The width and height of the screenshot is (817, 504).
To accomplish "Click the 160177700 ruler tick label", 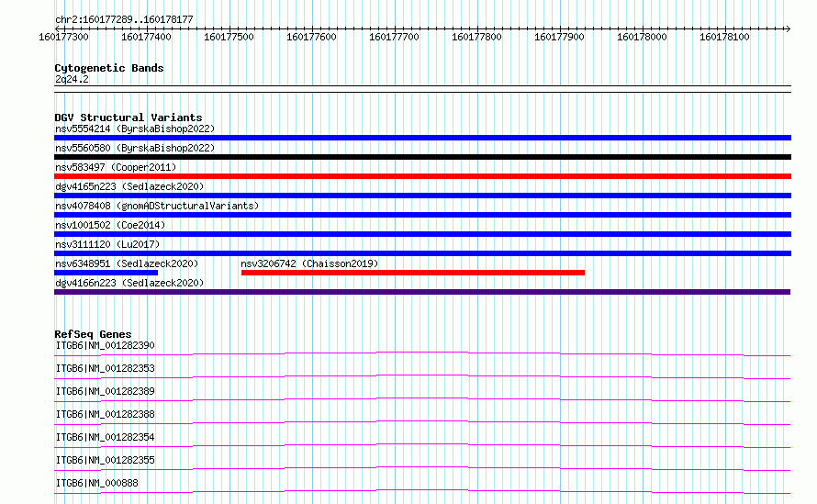I will 394,37.
